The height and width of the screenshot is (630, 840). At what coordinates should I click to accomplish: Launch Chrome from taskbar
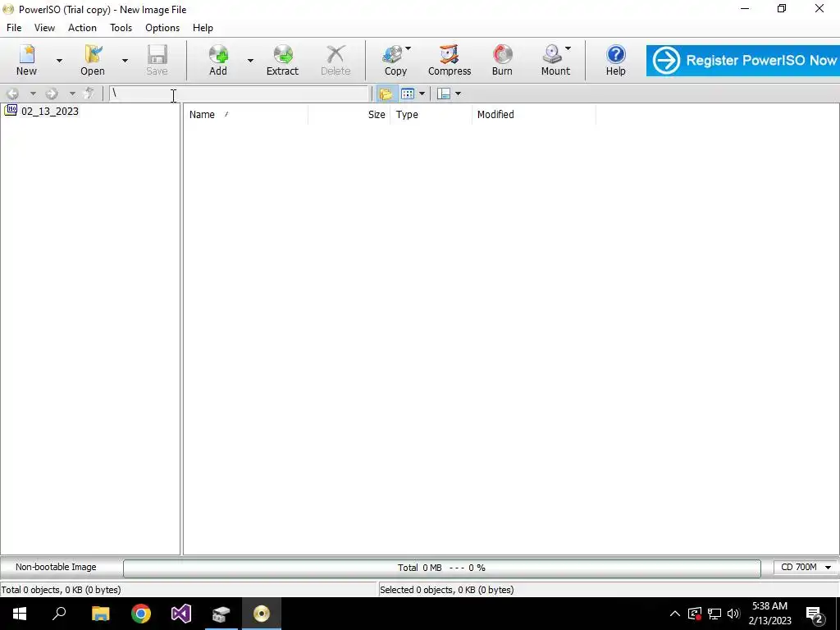click(141, 614)
